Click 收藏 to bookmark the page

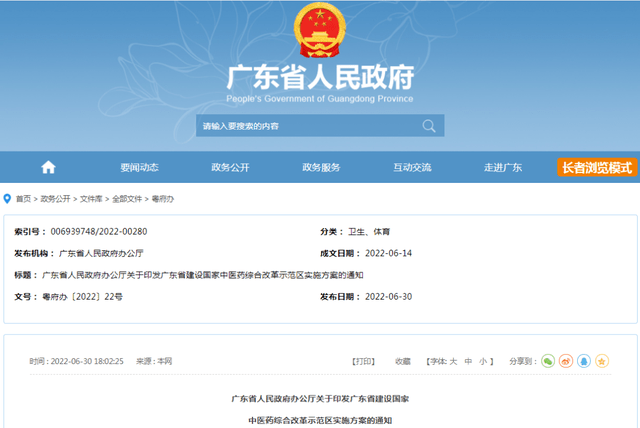click(402, 360)
